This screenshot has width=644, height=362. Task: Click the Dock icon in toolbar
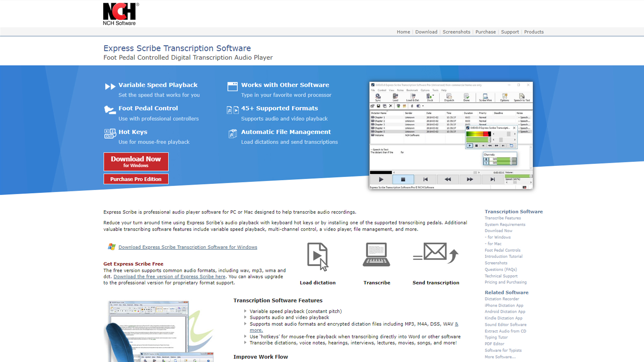[x=429, y=97]
